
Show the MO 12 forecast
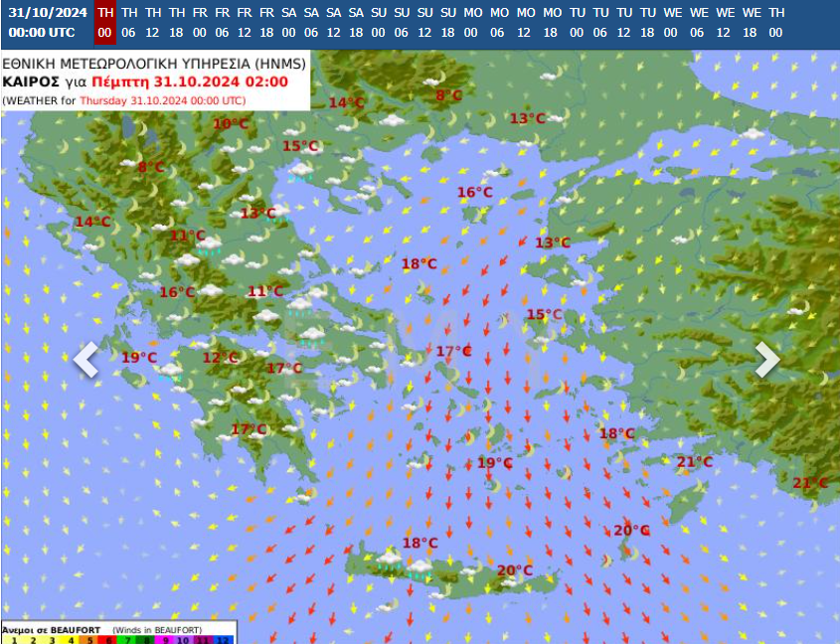coord(525,23)
